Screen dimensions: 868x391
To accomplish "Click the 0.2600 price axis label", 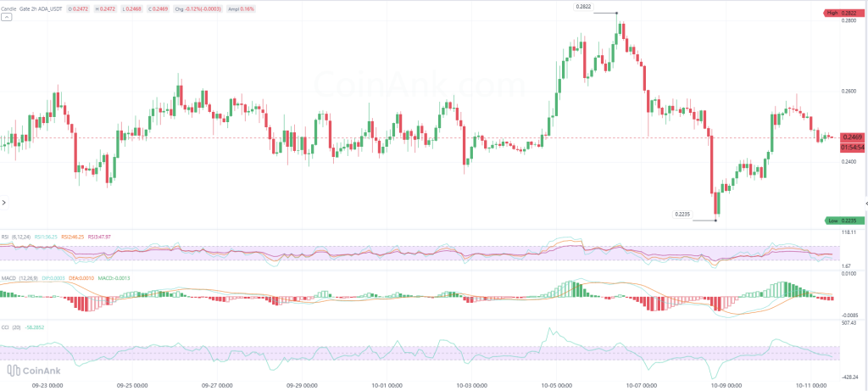I will [849, 91].
